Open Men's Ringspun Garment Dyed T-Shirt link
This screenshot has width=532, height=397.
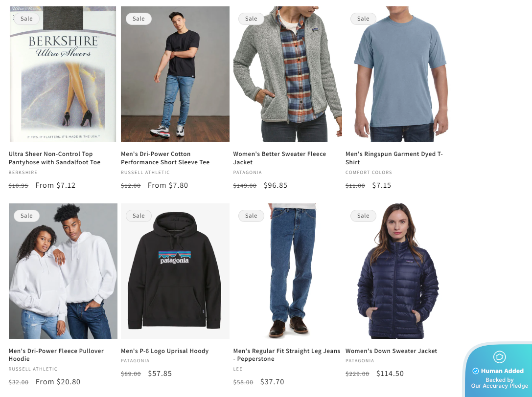coord(394,158)
